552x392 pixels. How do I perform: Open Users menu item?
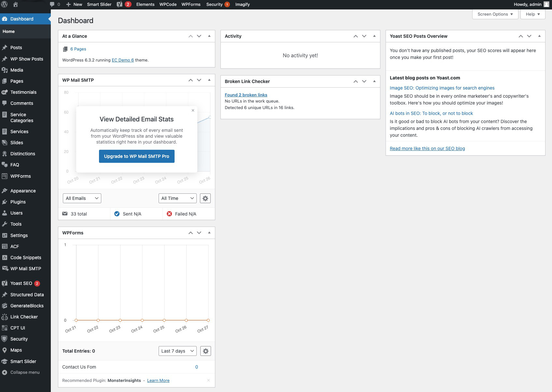point(25,213)
